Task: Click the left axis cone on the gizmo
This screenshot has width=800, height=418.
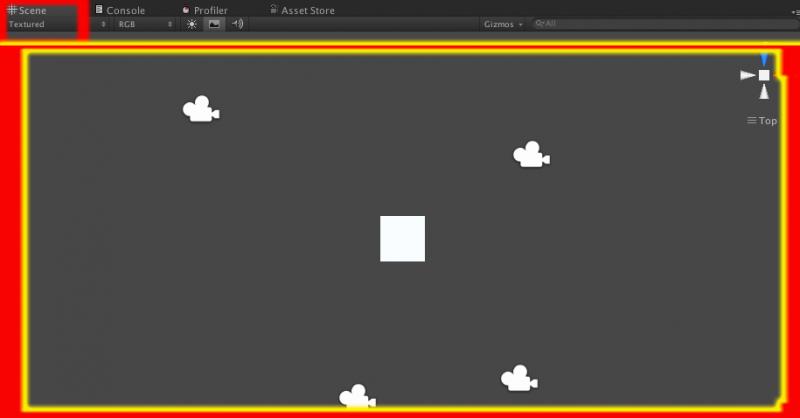Action: click(747, 75)
